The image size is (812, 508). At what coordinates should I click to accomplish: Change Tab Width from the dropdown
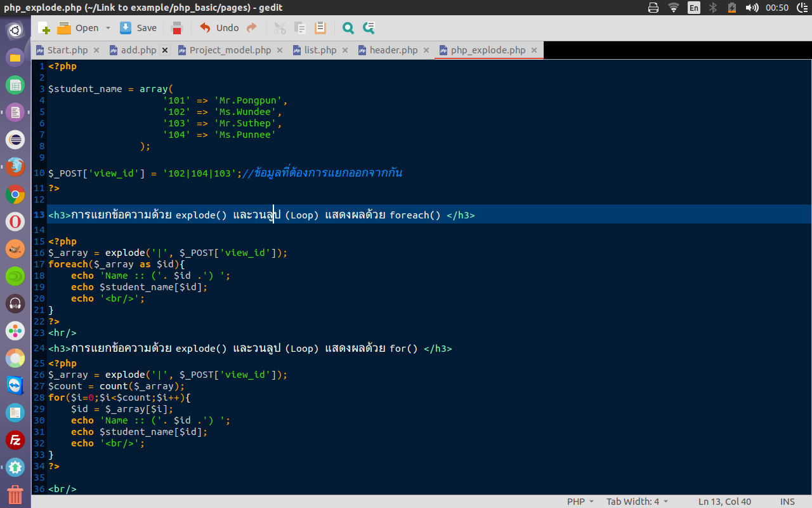click(x=636, y=501)
